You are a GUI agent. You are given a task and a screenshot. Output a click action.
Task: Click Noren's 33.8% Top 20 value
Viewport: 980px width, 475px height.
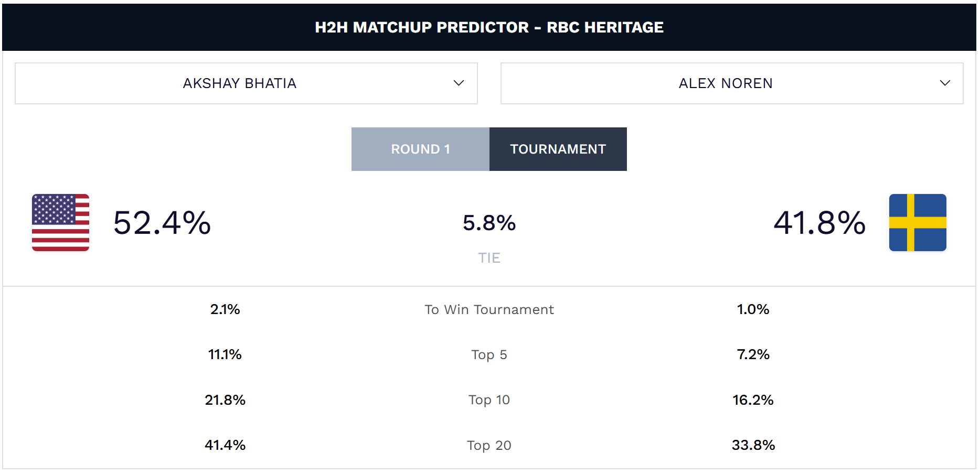click(753, 445)
